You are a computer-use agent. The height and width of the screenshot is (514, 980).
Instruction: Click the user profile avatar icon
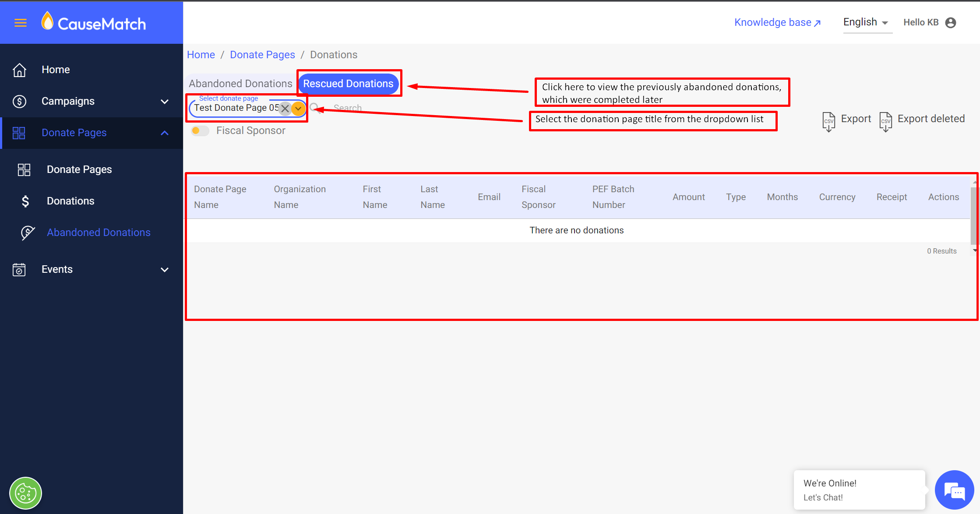click(951, 23)
